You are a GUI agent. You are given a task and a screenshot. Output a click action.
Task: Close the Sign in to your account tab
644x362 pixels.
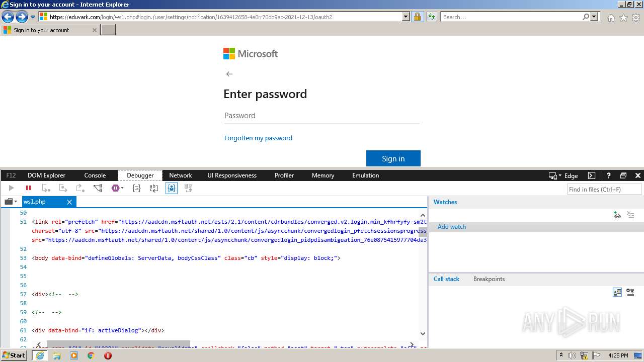point(94,30)
